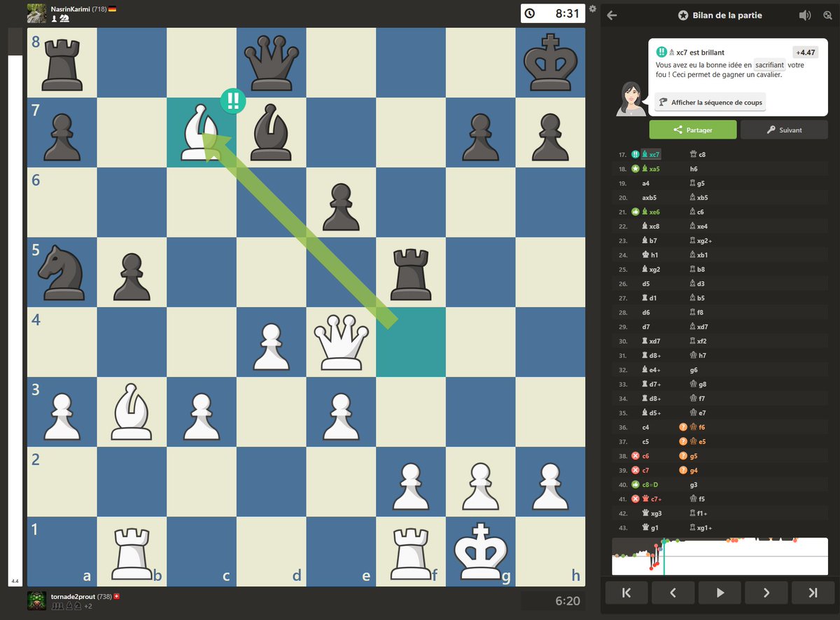This screenshot has width=840, height=620.
Task: Select move 24 white king h1
Action: tap(650, 255)
